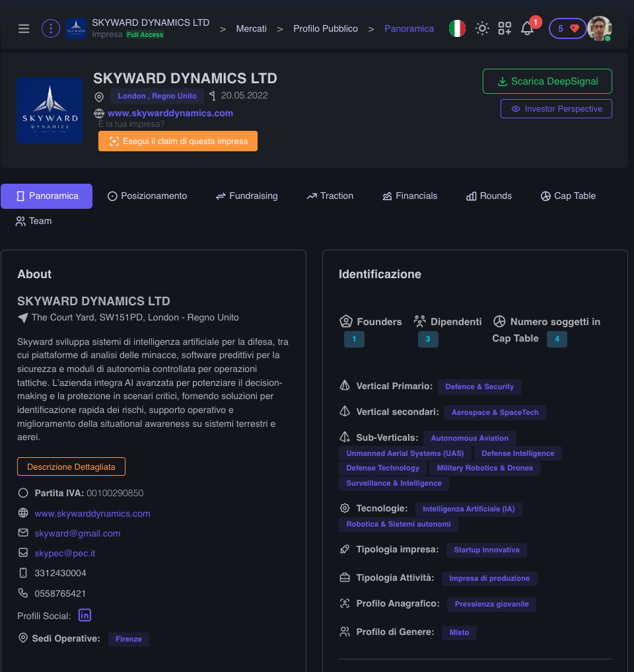Open www.skywarddynamics.com header link
The image size is (634, 672).
pos(170,113)
